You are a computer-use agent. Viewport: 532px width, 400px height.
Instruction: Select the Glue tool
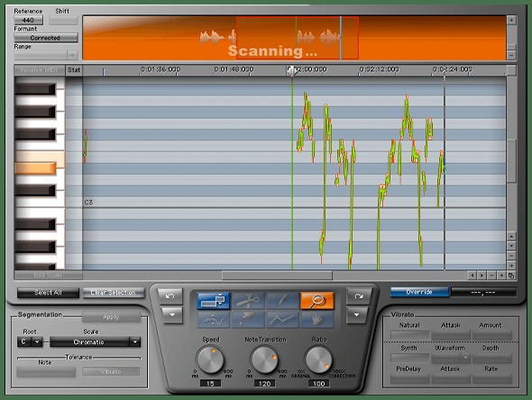pyautogui.click(x=248, y=320)
